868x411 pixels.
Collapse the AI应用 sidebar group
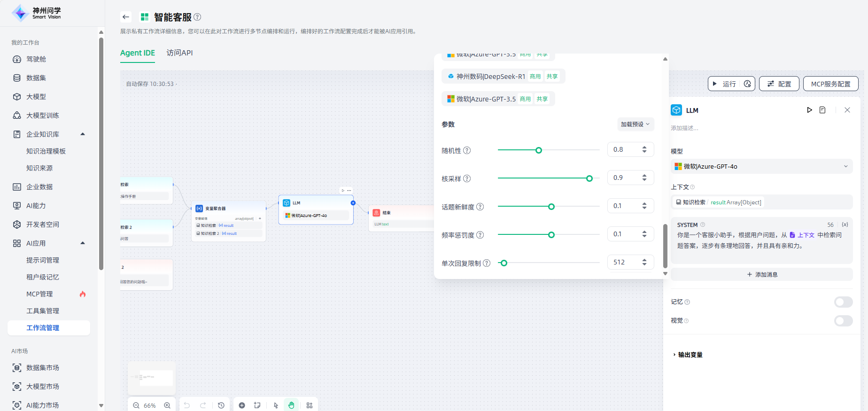[83, 243]
